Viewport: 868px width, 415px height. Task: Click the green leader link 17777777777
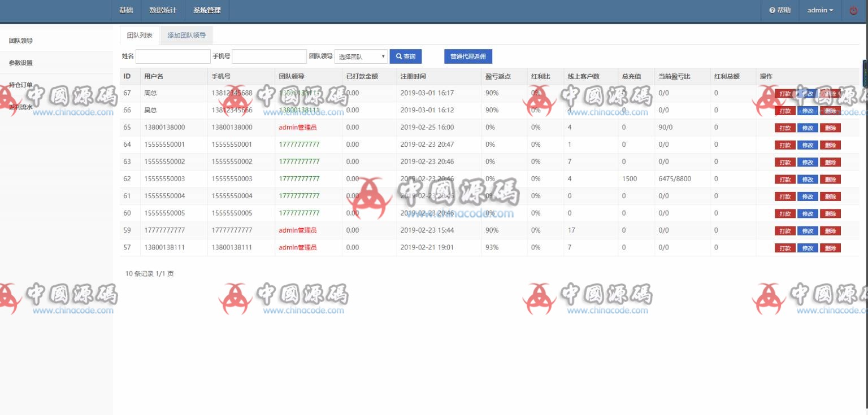(299, 145)
